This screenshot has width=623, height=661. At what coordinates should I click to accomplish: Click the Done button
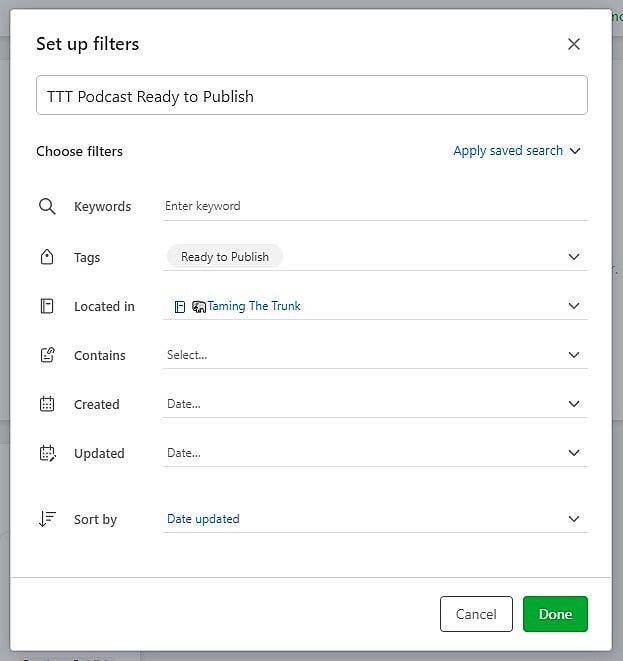(x=555, y=614)
